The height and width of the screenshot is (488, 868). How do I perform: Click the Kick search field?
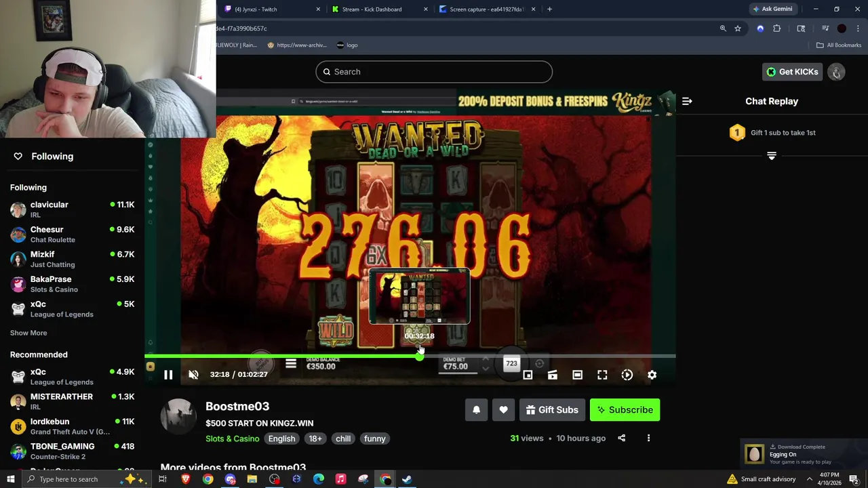(434, 72)
